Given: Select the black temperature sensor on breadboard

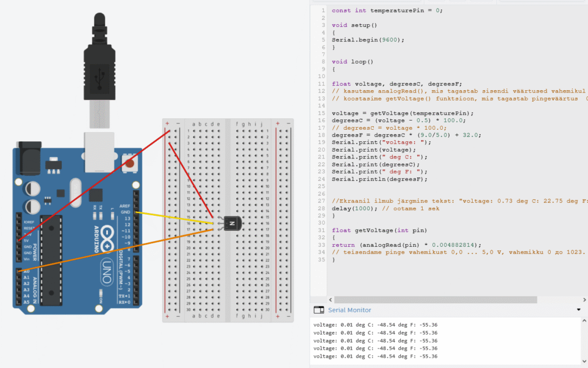Looking at the screenshot, I should pyautogui.click(x=231, y=223).
